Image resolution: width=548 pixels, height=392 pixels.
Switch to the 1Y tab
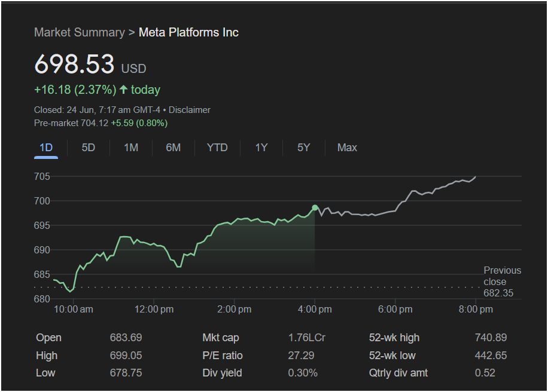[x=261, y=148]
